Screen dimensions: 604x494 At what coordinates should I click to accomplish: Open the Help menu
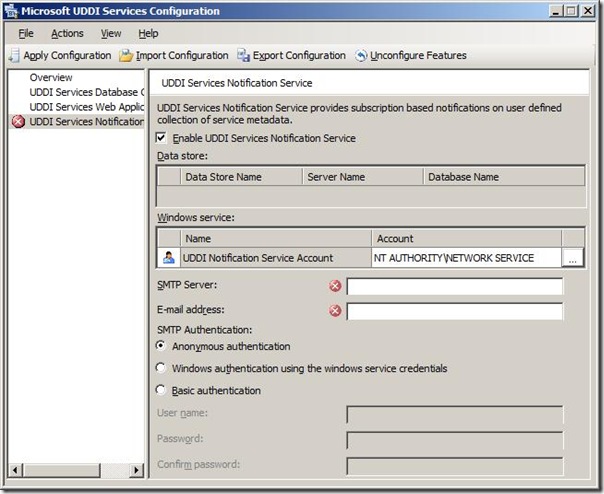(x=148, y=34)
